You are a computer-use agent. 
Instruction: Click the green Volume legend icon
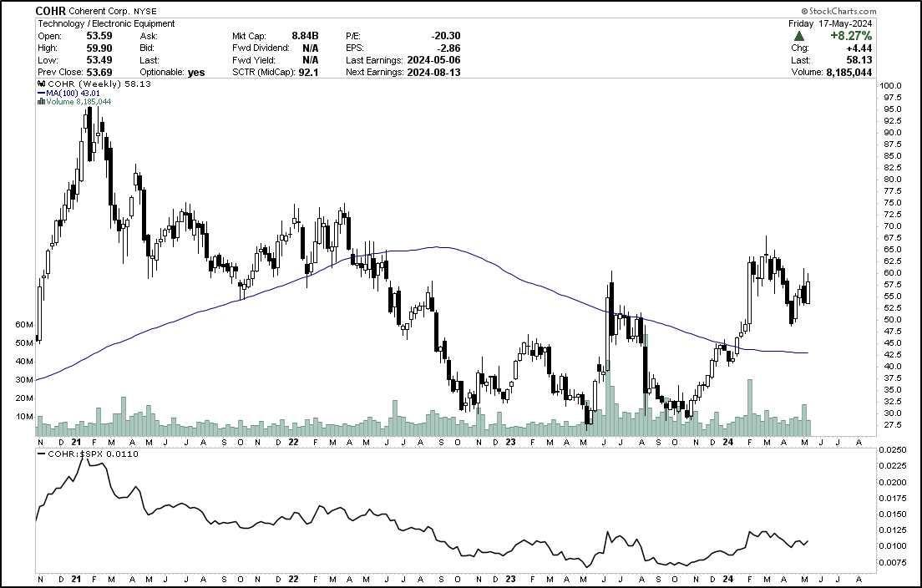(41, 101)
